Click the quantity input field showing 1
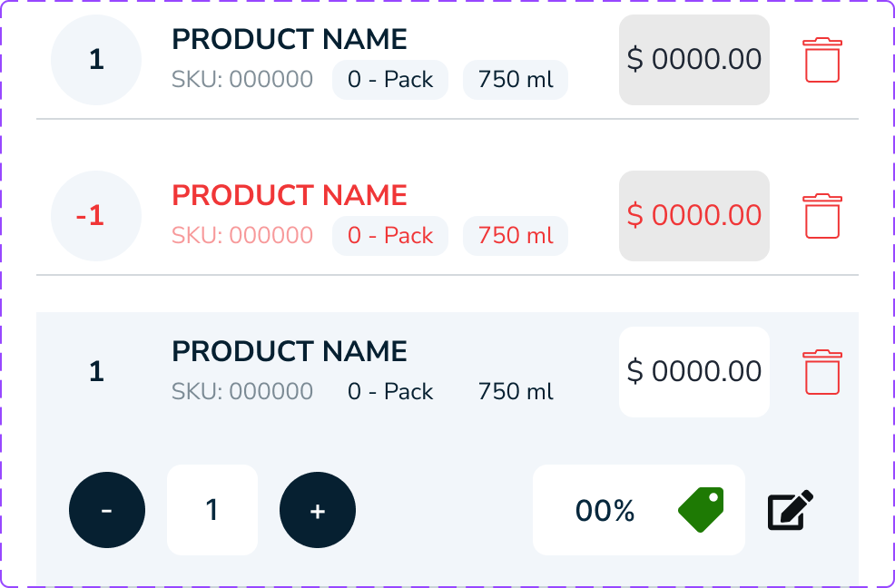Viewport: 895px width, 588px height. pos(212,510)
